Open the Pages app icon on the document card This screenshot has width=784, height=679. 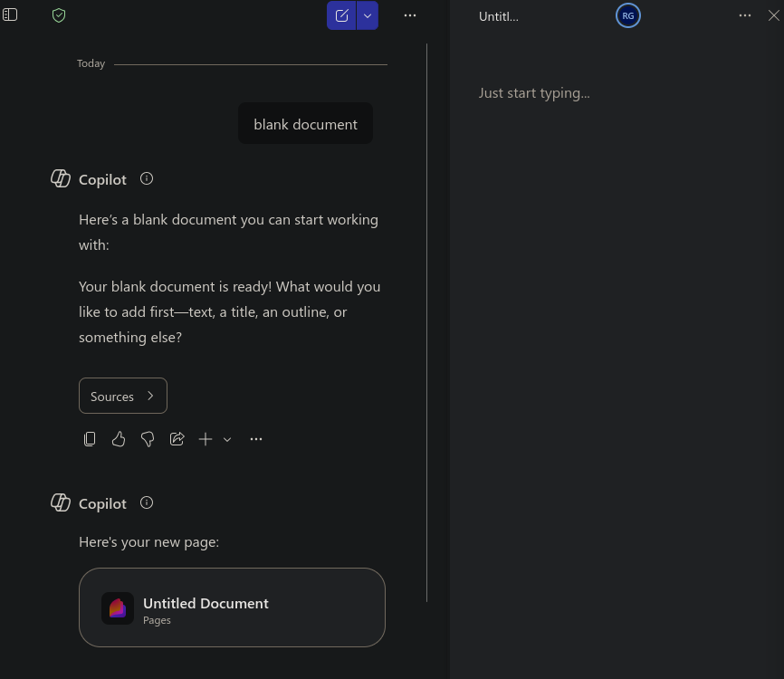tap(118, 608)
